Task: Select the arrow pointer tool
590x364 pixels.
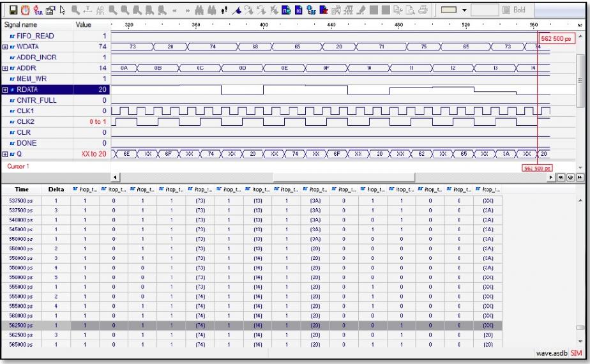Action: 63,10
